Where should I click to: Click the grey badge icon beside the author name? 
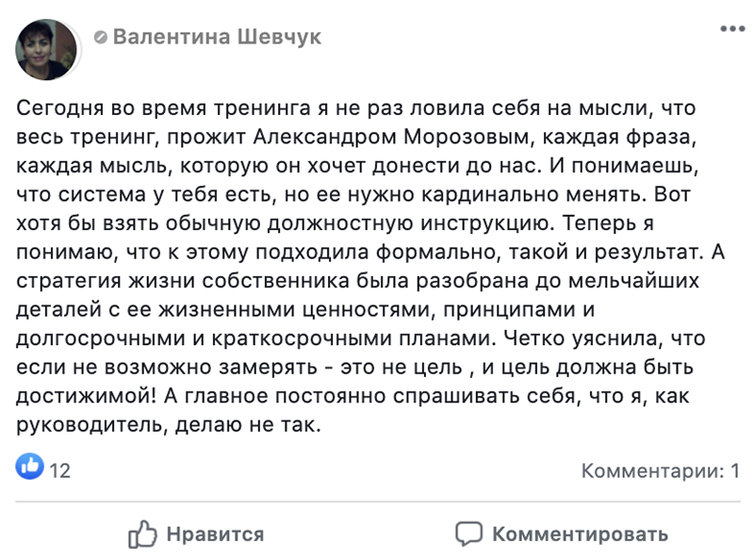(101, 38)
